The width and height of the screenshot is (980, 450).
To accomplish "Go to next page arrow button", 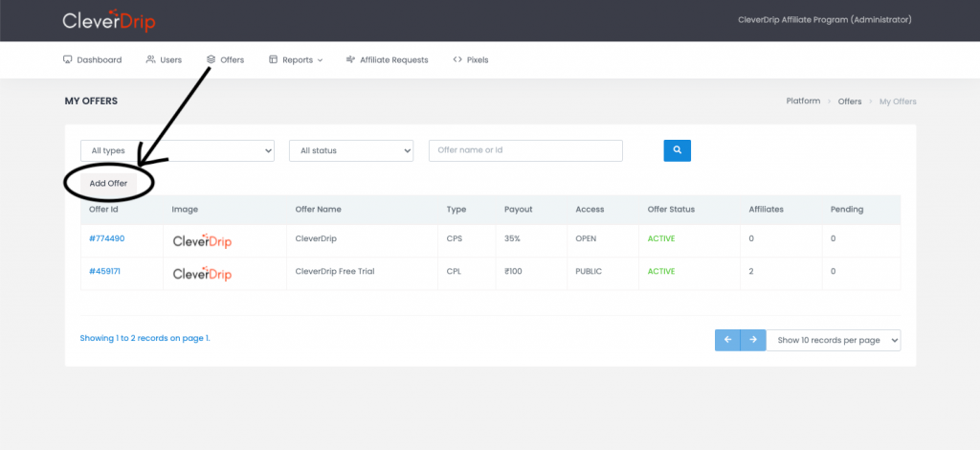I will [753, 340].
